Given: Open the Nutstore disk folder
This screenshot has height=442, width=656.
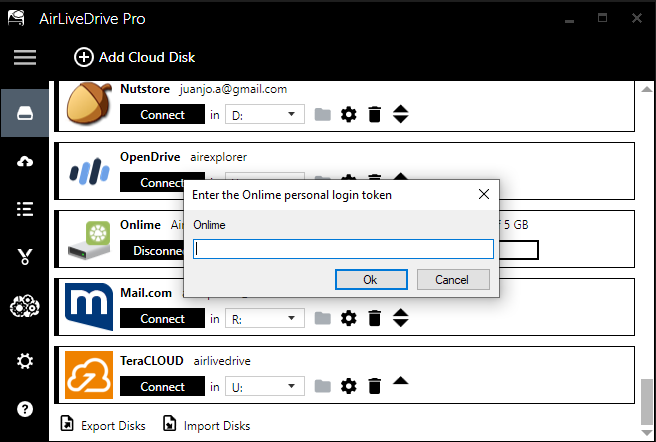Looking at the screenshot, I should tap(323, 114).
